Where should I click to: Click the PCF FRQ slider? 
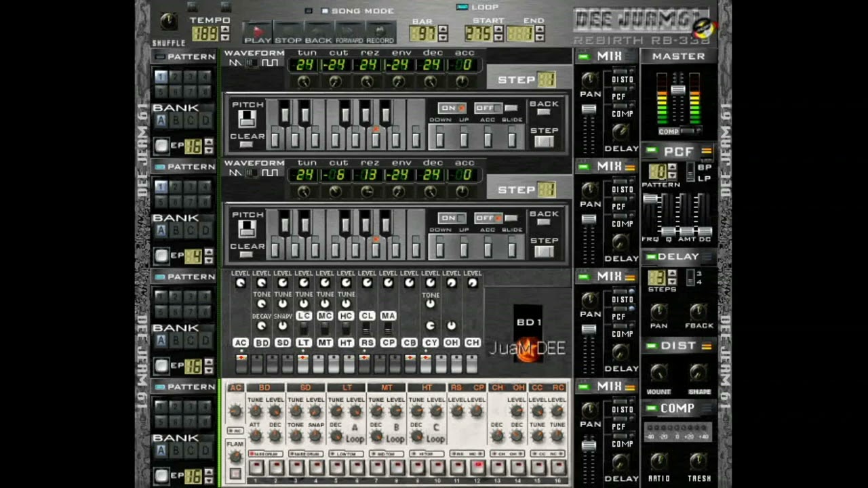pyautogui.click(x=650, y=199)
